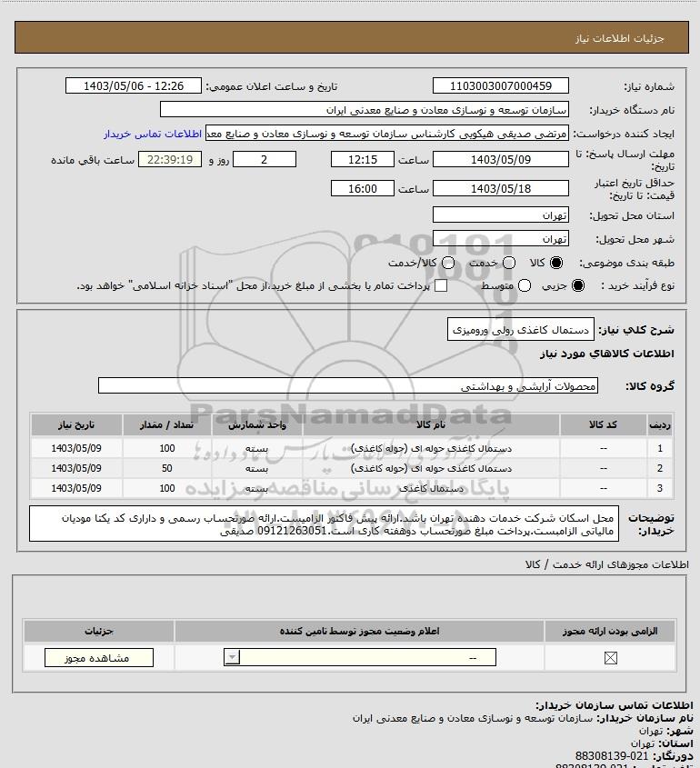Click row 2 quantity 50
This screenshot has height=768, width=700.
coord(167,468)
